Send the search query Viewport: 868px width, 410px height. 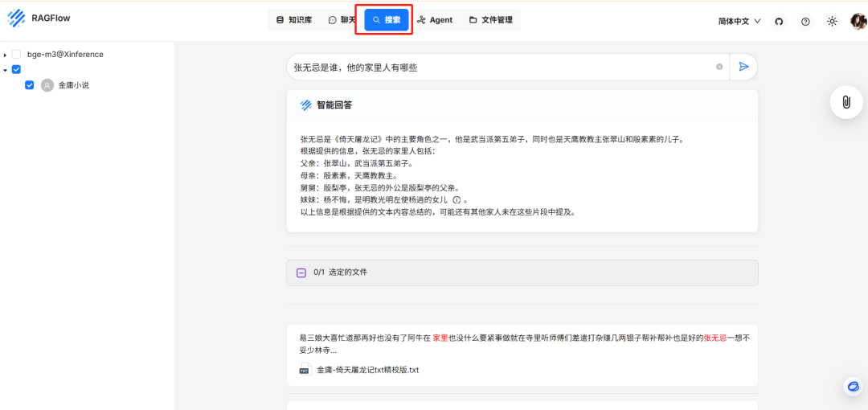click(x=744, y=67)
